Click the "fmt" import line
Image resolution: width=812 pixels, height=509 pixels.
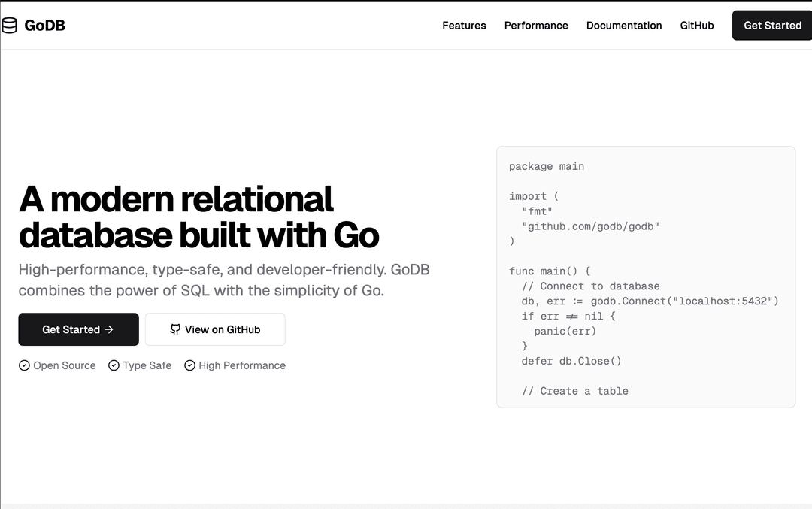point(537,211)
